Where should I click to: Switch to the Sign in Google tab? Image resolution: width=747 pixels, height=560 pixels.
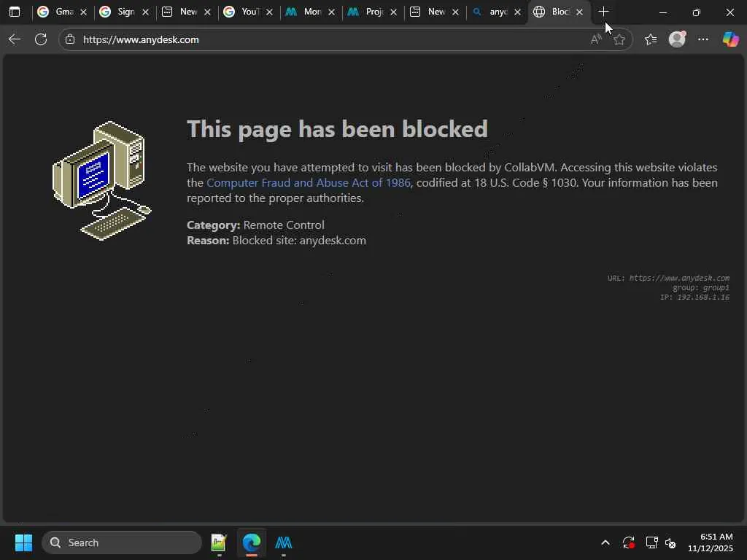click(x=124, y=12)
